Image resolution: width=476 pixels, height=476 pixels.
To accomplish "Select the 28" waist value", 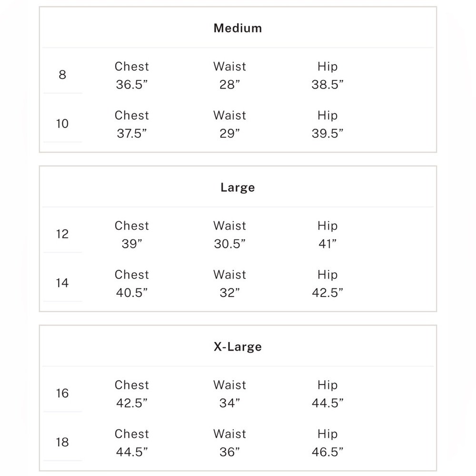I will tap(230, 85).
